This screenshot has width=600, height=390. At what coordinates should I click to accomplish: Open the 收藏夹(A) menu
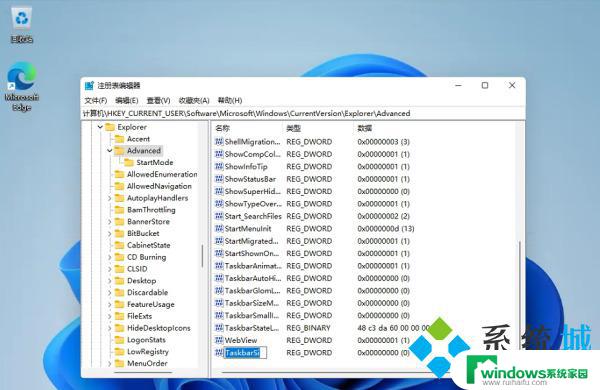tap(194, 100)
